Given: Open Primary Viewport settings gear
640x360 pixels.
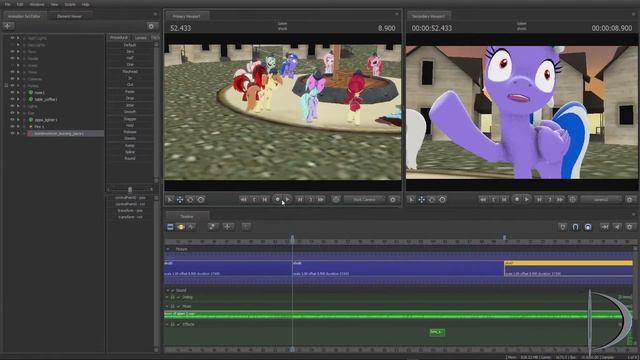Looking at the screenshot, I should pos(393,200).
